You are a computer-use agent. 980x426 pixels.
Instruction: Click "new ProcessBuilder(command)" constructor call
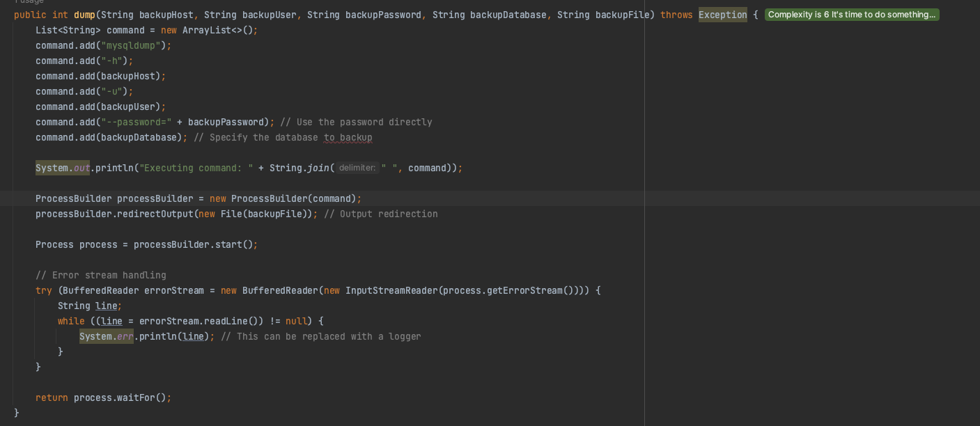283,198
